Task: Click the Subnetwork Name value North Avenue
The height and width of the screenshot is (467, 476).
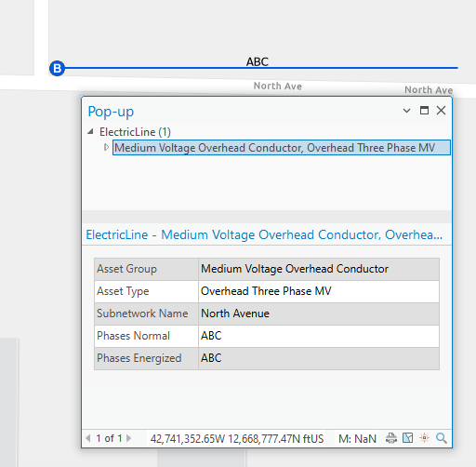Action: coord(235,314)
